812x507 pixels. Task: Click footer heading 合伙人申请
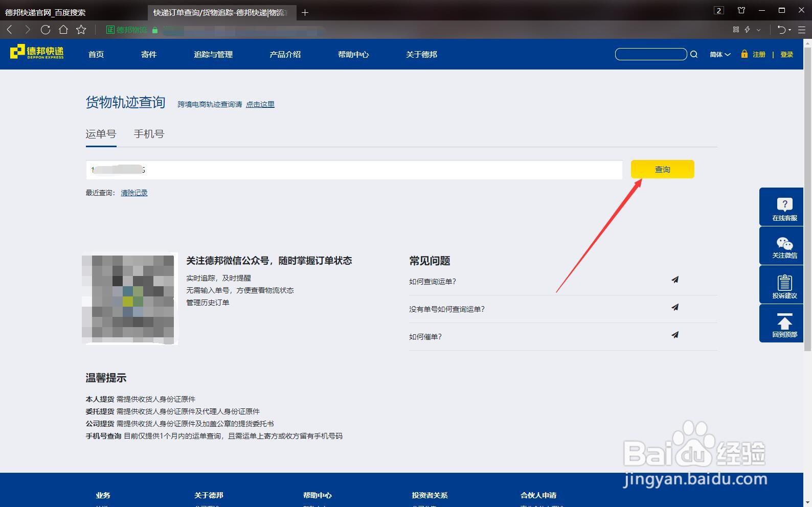(538, 495)
